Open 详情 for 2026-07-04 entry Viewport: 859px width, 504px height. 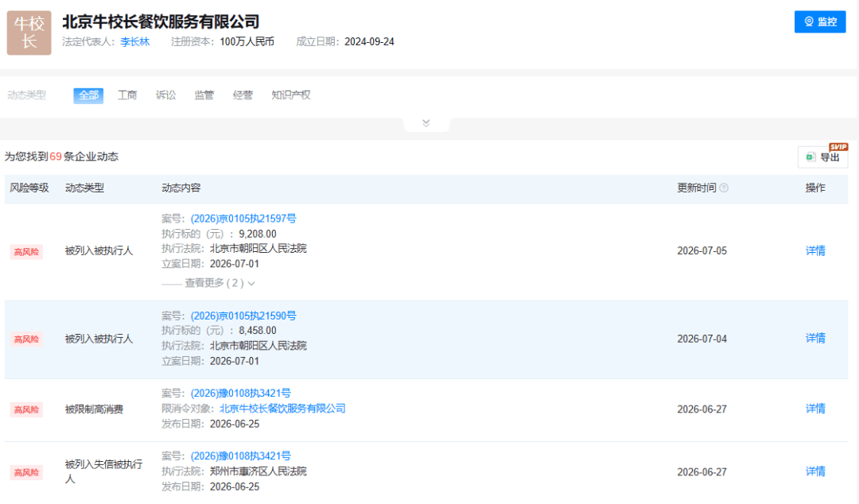pos(815,339)
